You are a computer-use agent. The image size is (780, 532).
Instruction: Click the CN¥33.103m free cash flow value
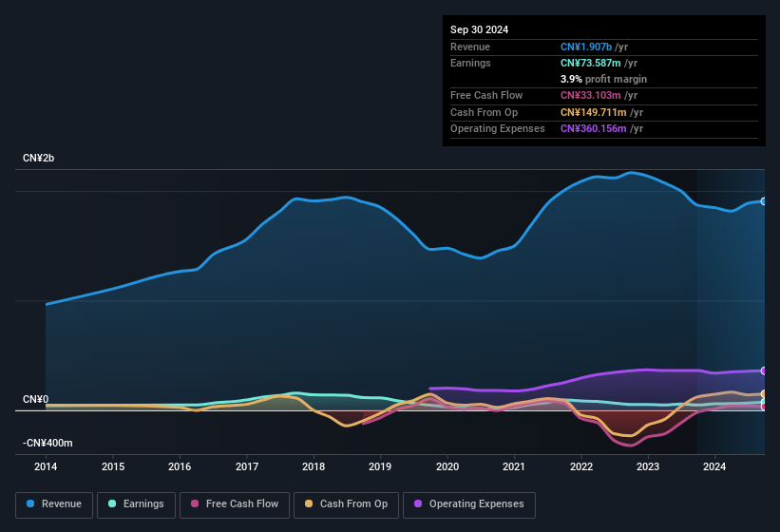click(591, 95)
